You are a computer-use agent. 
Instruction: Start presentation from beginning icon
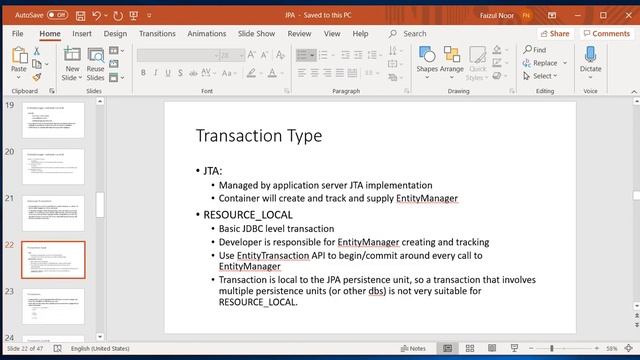(133, 16)
